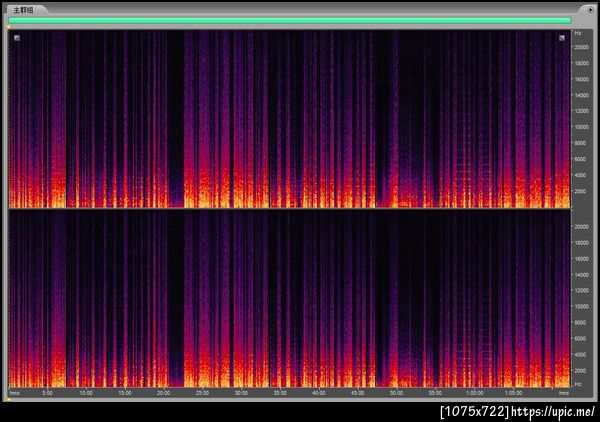Click 14000 on the upper channel frequency ruler
The image size is (600, 422).
coord(581,95)
